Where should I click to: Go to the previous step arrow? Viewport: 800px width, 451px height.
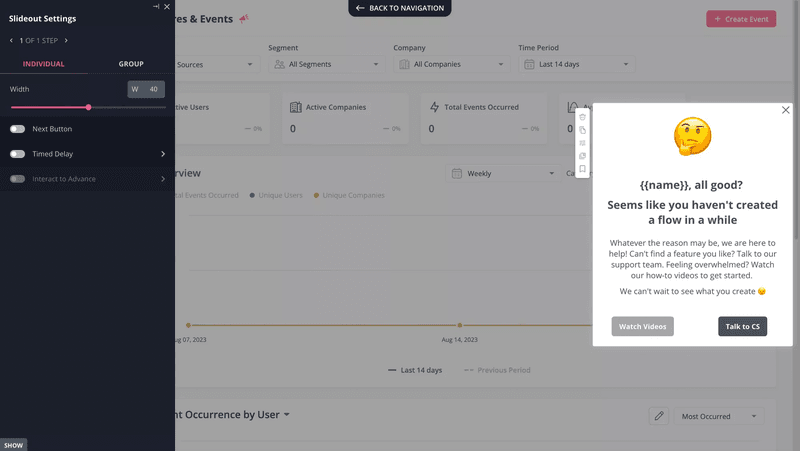click(x=11, y=40)
